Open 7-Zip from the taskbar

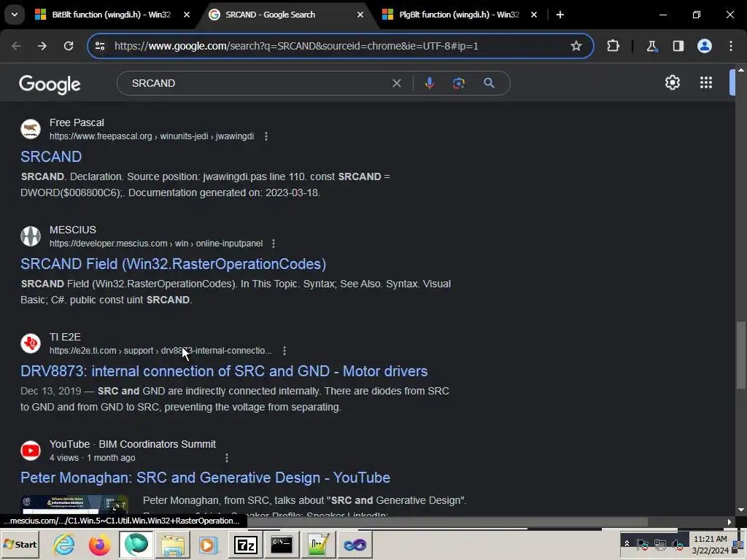(245, 544)
